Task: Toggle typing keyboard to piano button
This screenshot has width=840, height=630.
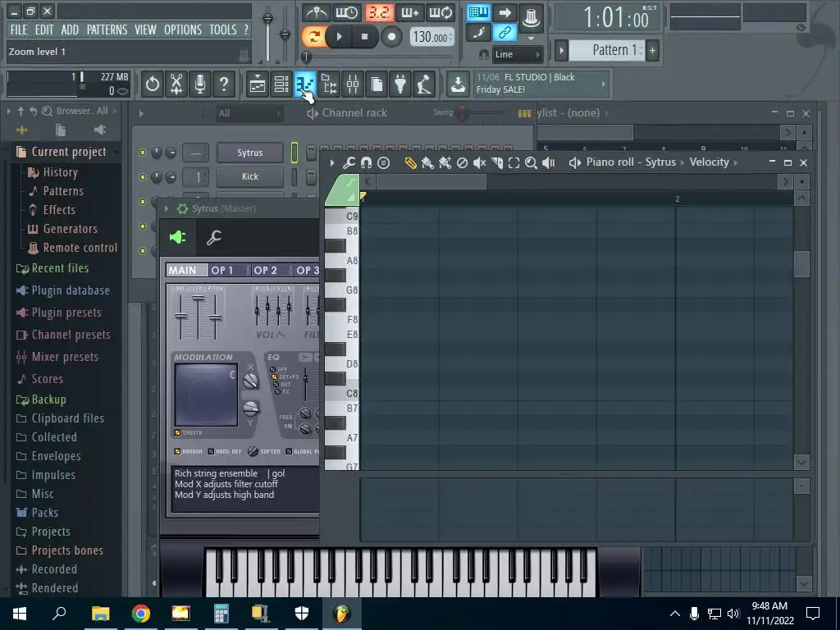Action: 478,12
